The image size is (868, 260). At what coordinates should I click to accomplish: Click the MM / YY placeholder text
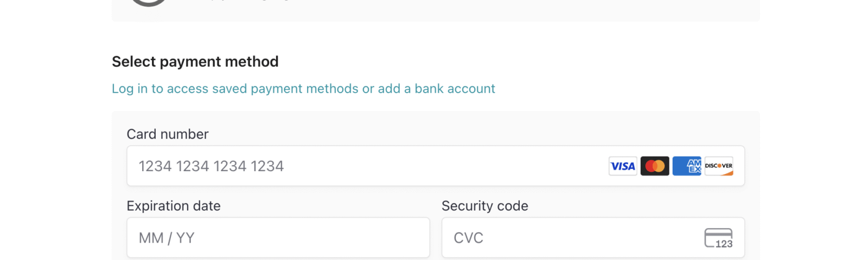pyautogui.click(x=167, y=238)
